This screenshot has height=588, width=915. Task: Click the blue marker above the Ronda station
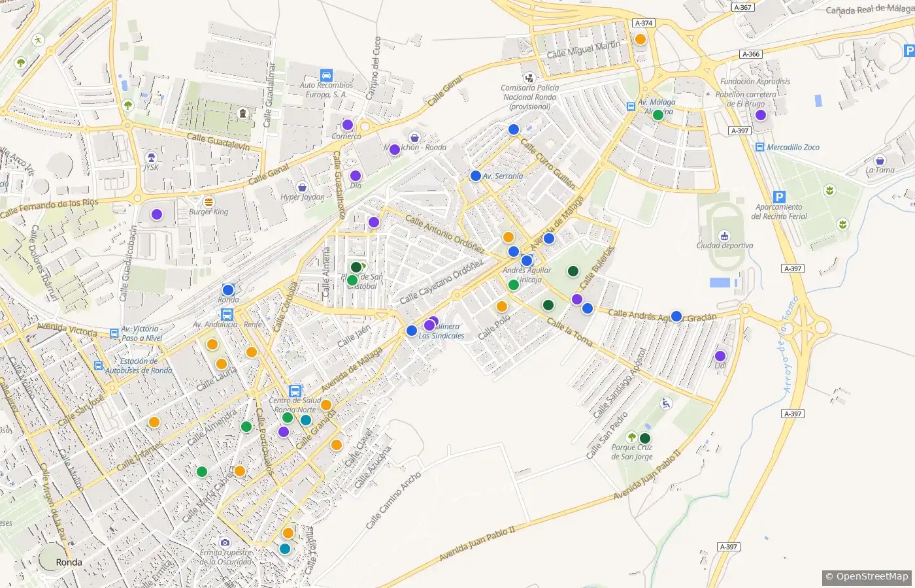228,290
